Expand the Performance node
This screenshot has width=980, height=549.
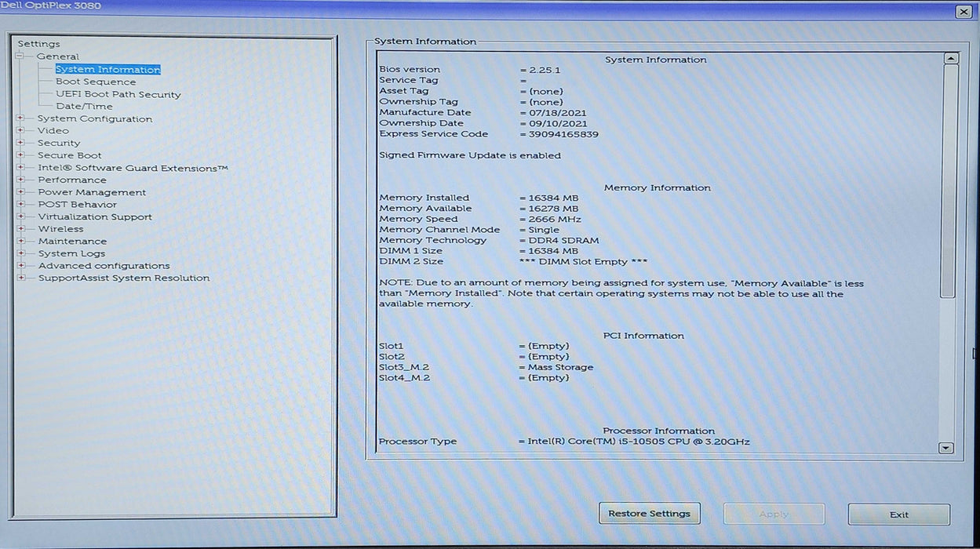point(21,180)
